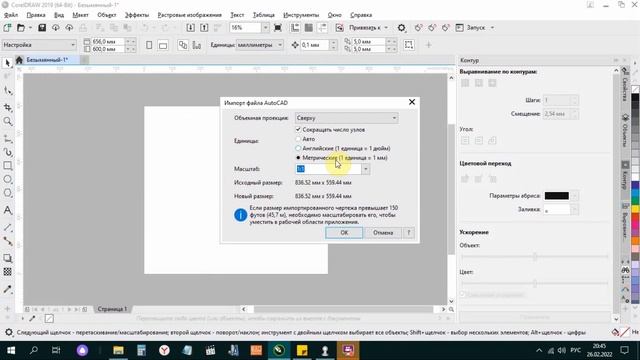The height and width of the screenshot is (360, 640).
Task: Click the Import icon in toolbar
Action: [190, 28]
